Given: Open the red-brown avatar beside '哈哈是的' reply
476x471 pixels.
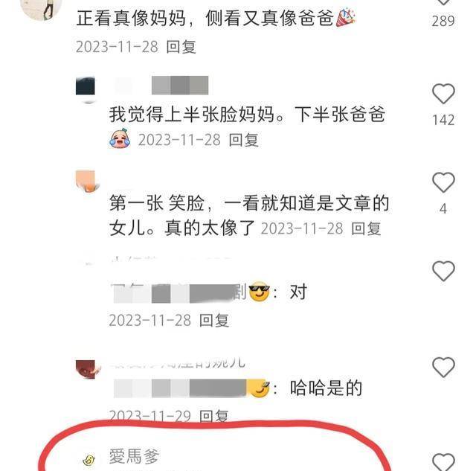Looking at the screenshot, I should [88, 369].
